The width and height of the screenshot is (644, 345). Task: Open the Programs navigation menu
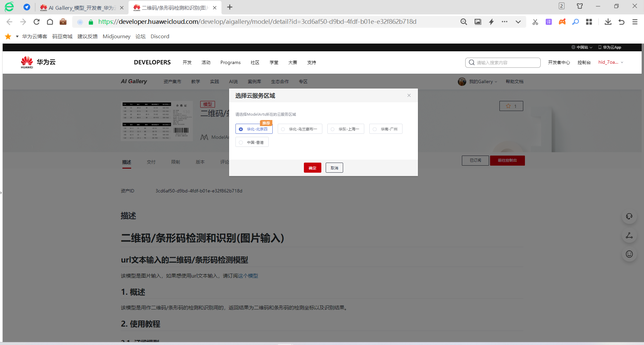point(230,62)
